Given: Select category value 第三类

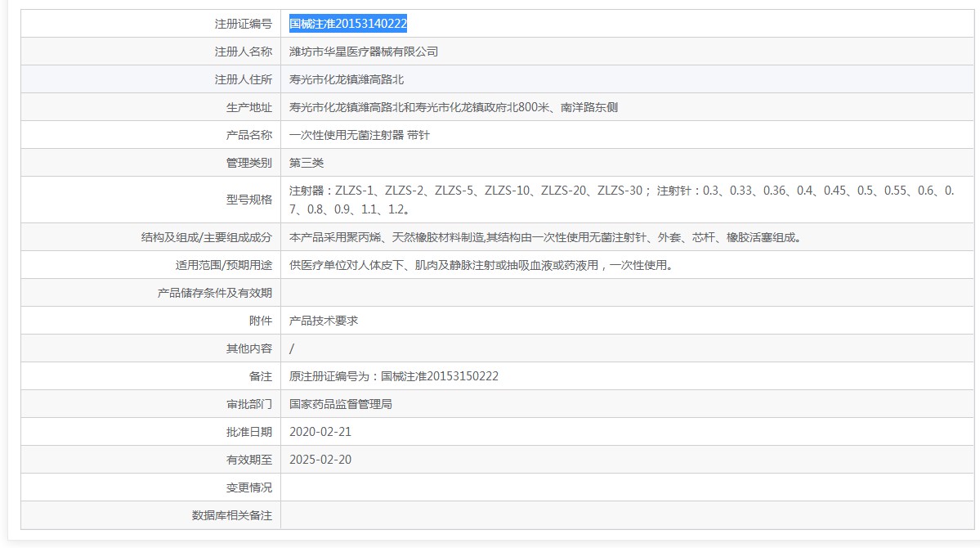Looking at the screenshot, I should tap(307, 163).
